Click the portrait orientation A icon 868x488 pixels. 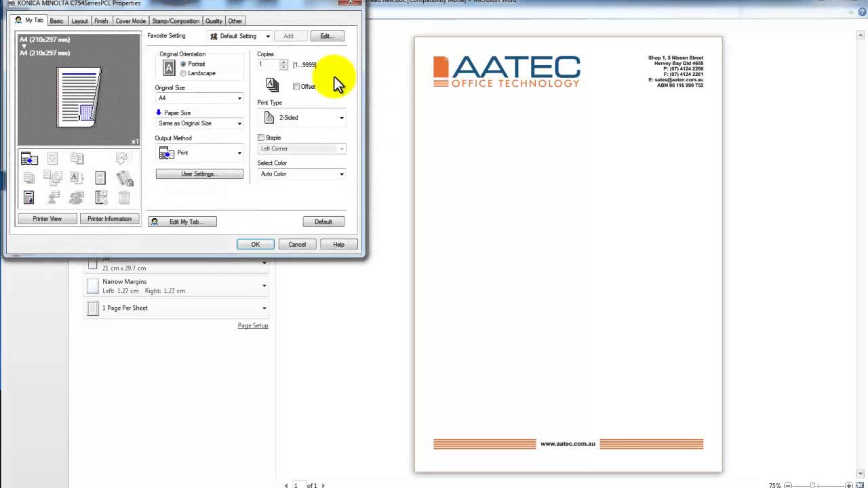[x=169, y=68]
